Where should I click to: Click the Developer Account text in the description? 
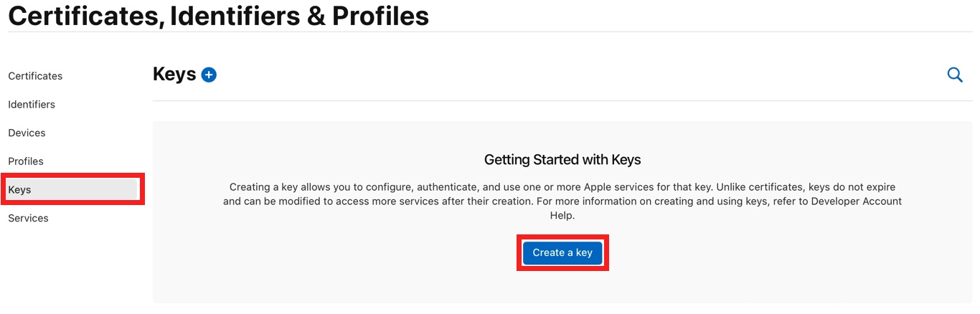click(x=857, y=201)
